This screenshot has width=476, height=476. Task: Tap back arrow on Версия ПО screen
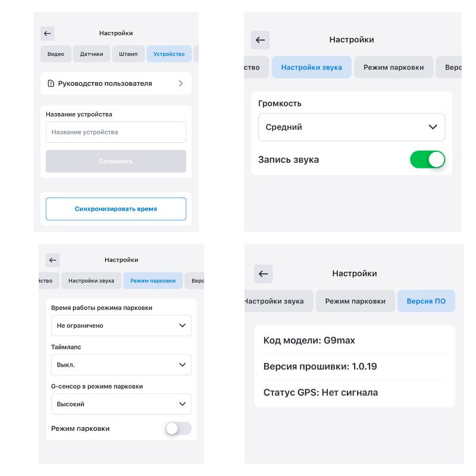(x=263, y=274)
